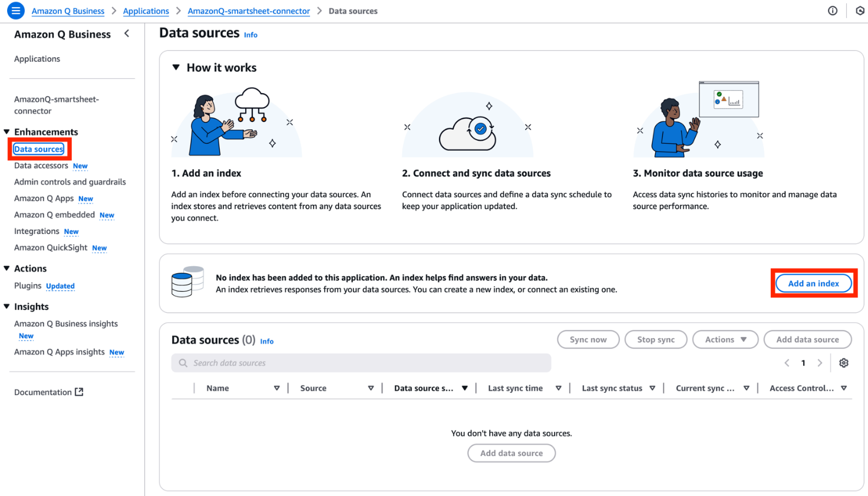
Task: Click the Source column header
Action: [313, 388]
